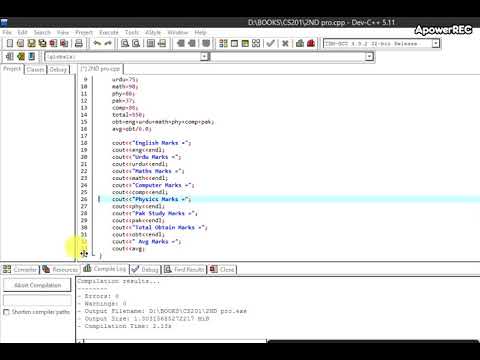Viewport: 480px width, 360px height.
Task: Switch to the Project sidebar tab
Action: point(12,69)
